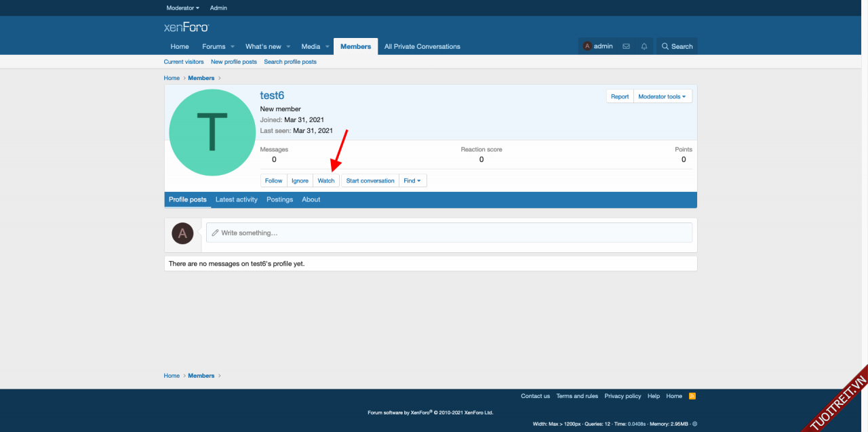The width and height of the screenshot is (868, 432).
Task: Open the Moderator menu in top bar
Action: click(182, 8)
